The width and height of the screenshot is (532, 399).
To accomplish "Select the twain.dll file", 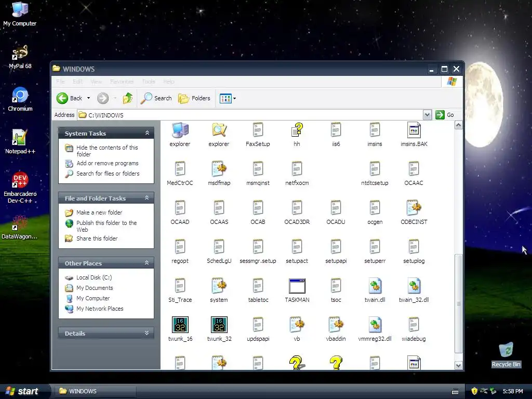I will pyautogui.click(x=375, y=286).
